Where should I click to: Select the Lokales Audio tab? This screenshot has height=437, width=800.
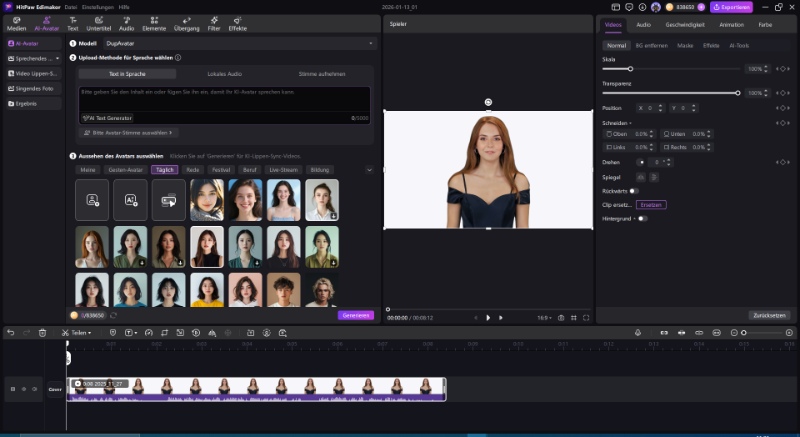point(224,74)
